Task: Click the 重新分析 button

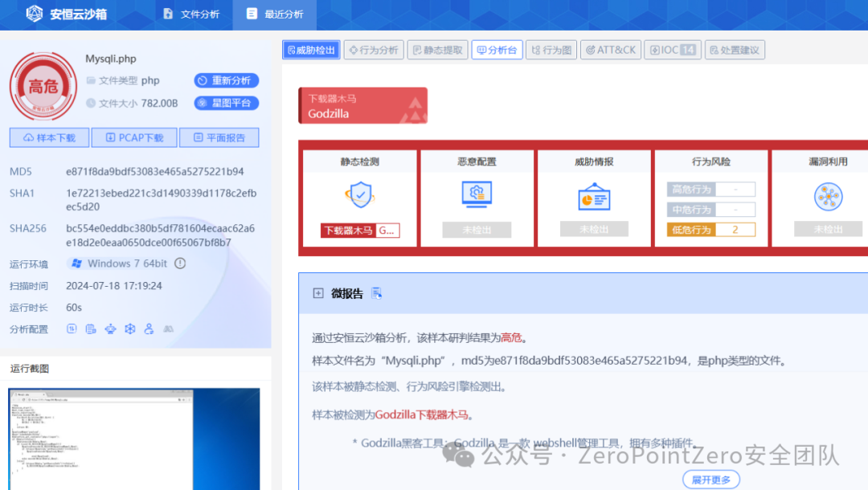Action: 227,80
